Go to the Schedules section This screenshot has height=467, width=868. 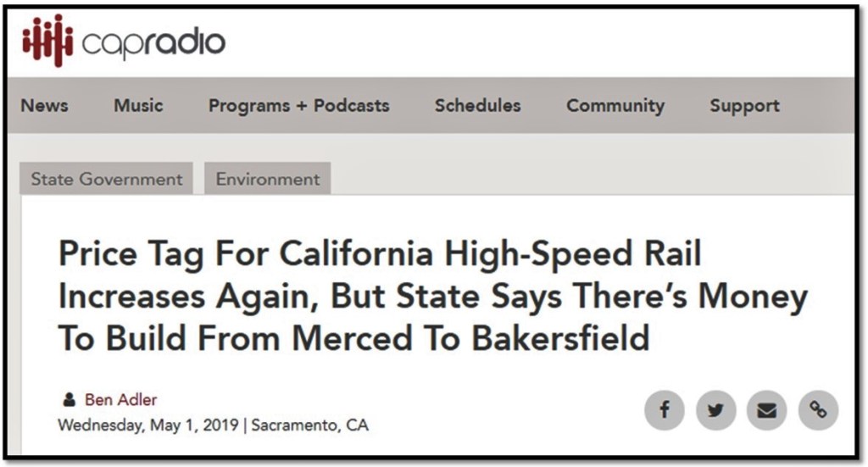pyautogui.click(x=477, y=106)
